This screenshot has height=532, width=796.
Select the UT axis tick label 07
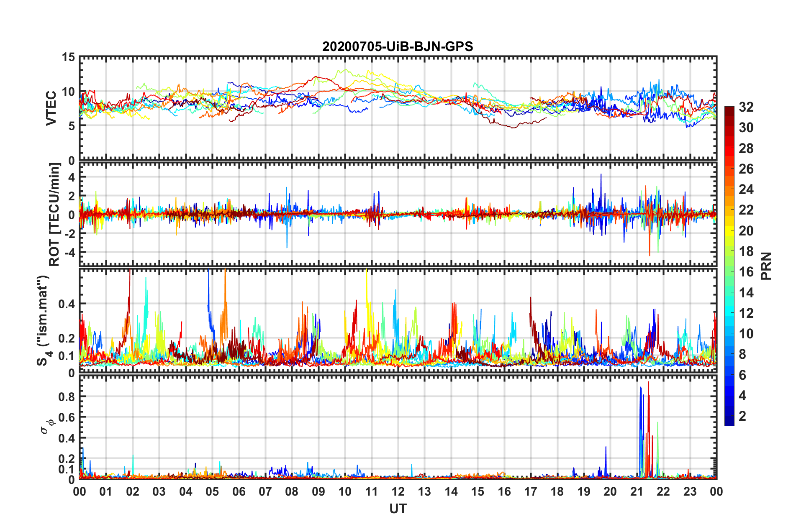tap(265, 491)
